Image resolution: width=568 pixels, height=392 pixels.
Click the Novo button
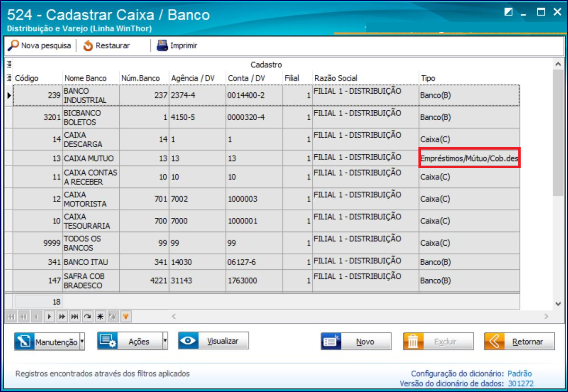pyautogui.click(x=356, y=341)
